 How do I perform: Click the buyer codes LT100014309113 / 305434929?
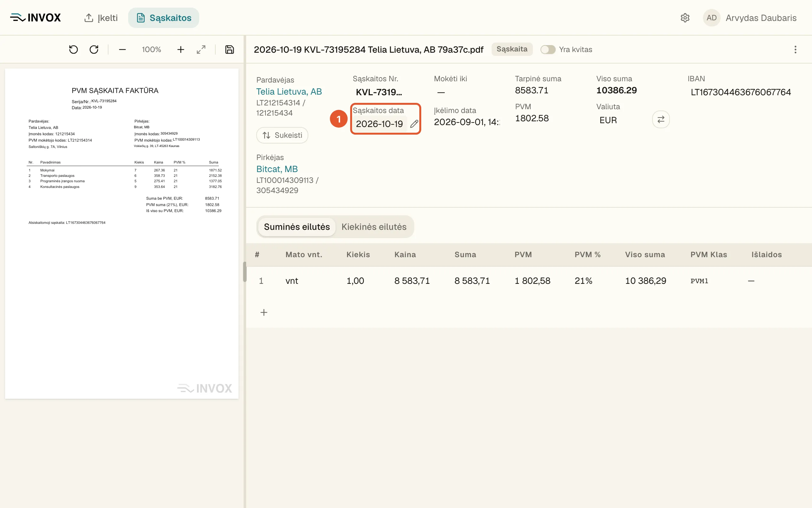click(x=288, y=185)
